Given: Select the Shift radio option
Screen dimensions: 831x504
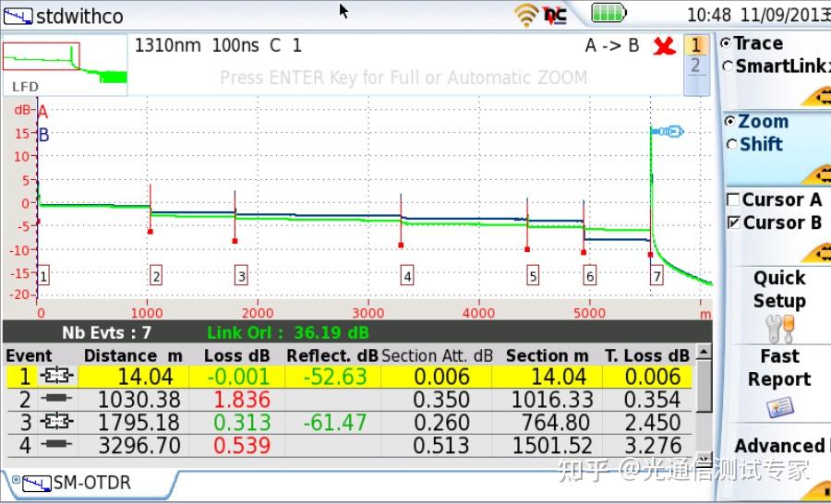Looking at the screenshot, I should [x=731, y=145].
